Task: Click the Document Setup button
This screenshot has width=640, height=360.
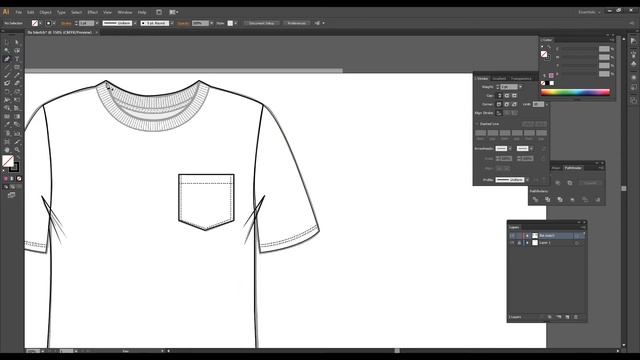Action: tap(262, 23)
